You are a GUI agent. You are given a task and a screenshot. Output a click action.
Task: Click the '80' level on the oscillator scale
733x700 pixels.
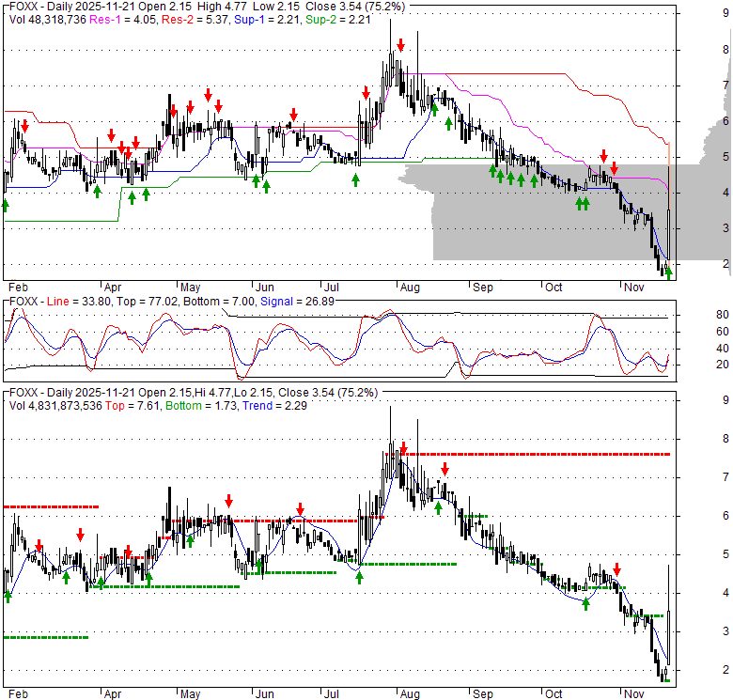(x=723, y=315)
